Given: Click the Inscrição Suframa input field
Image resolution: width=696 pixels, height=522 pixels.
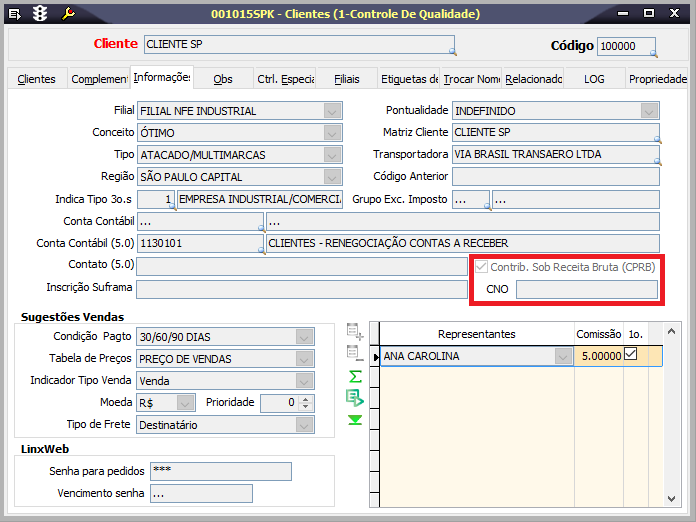Looking at the screenshot, I should click(302, 289).
